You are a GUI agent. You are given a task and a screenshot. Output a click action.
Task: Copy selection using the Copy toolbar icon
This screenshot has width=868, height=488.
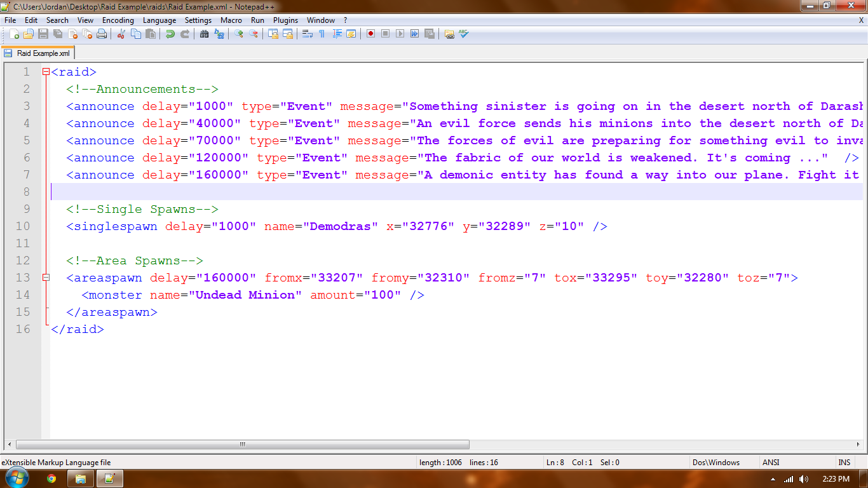pyautogui.click(x=135, y=34)
